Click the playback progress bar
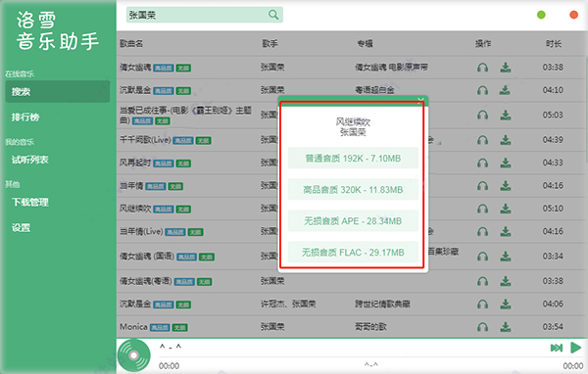 [x=370, y=357]
